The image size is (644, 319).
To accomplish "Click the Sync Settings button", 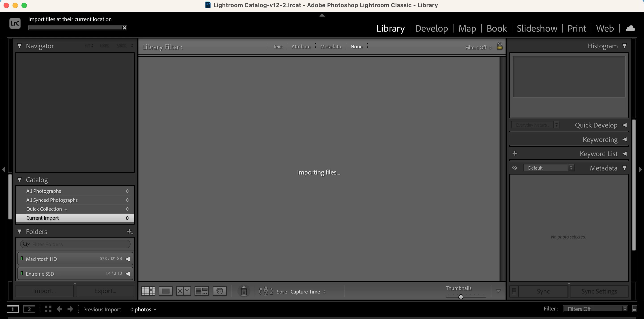I will tap(599, 291).
